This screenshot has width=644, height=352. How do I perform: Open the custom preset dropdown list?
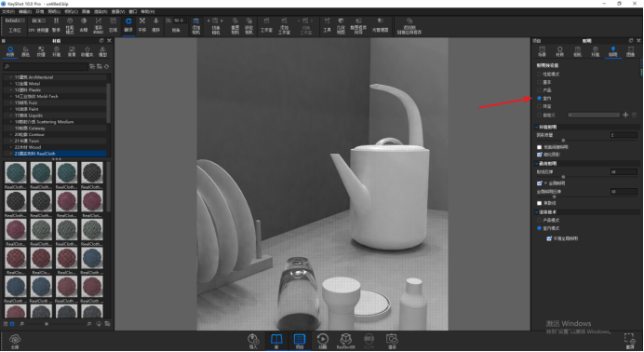coord(594,115)
